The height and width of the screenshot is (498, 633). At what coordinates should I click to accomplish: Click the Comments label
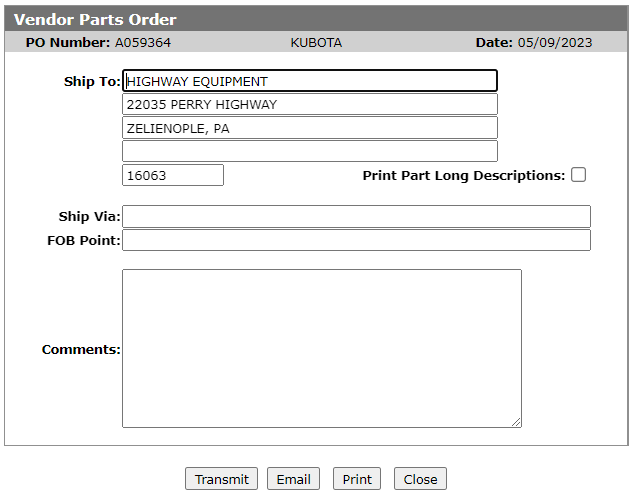[81, 349]
